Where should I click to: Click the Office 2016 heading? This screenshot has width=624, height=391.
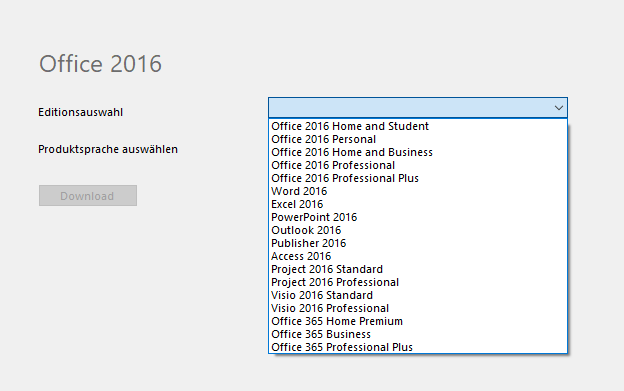coord(100,64)
